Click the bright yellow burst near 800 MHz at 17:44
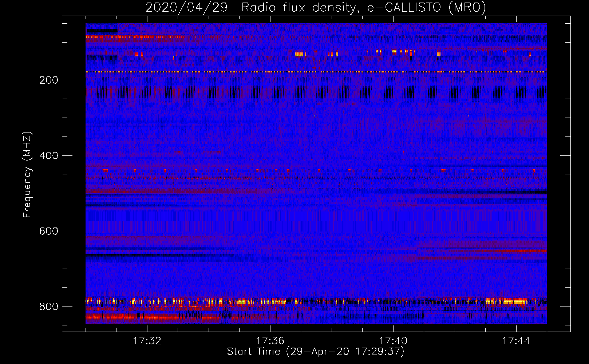The image size is (589, 364). [514, 301]
